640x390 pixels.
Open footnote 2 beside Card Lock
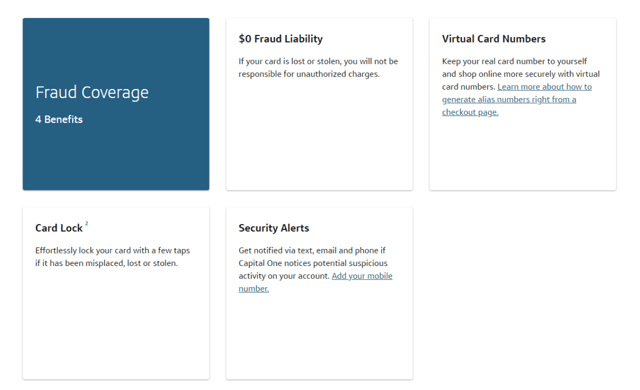[x=87, y=224]
